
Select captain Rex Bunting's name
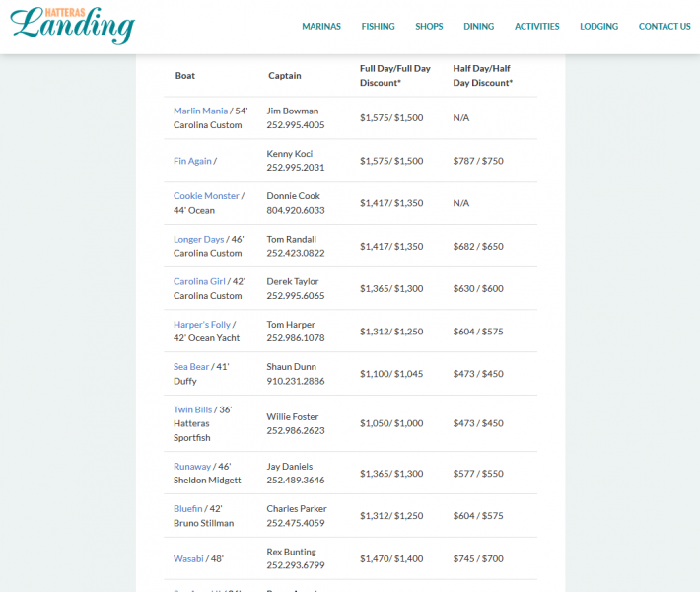point(291,552)
